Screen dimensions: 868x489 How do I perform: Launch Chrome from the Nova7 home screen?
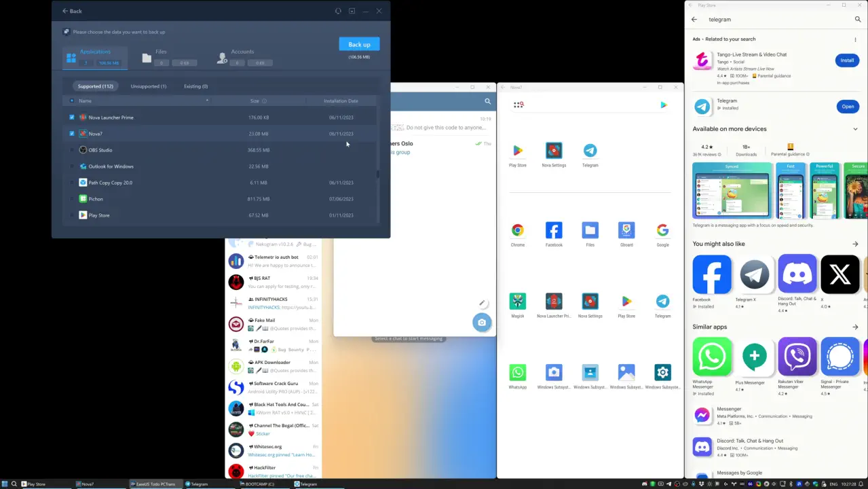tap(518, 230)
